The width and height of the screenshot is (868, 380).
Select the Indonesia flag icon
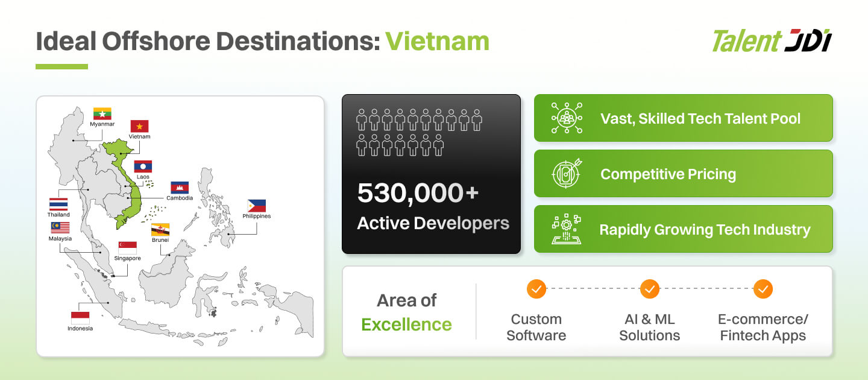click(80, 317)
